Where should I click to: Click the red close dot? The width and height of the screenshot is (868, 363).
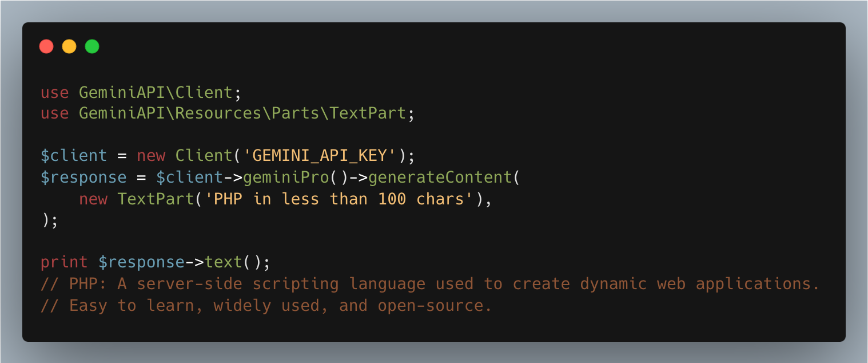click(46, 46)
